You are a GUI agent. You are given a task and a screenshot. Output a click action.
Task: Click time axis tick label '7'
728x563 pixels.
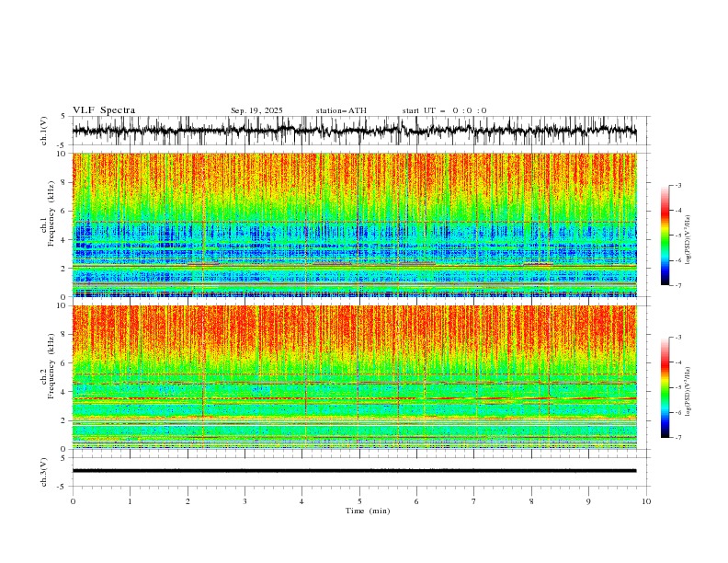474,501
